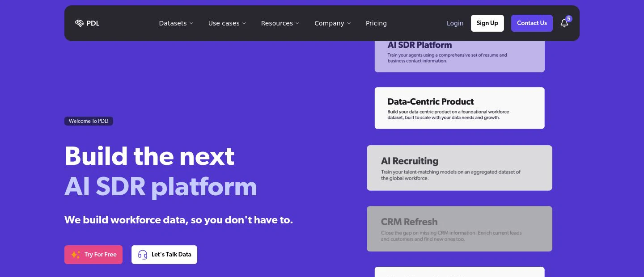Click 'Close the gap on missing CRM' text

click(451, 236)
